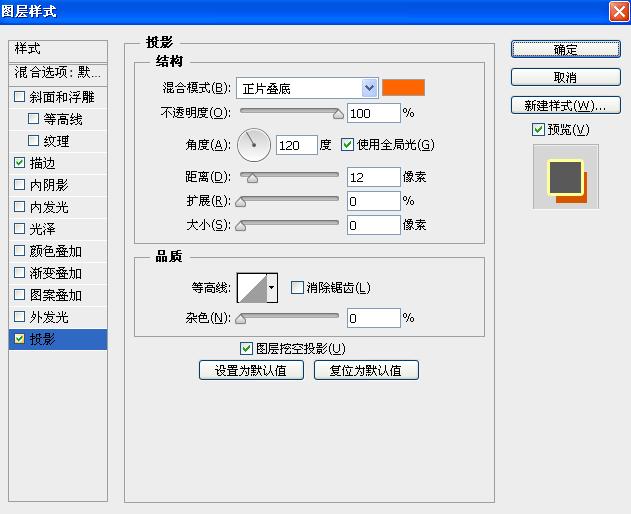Check the 外发光 box
Image resolution: width=631 pixels, height=514 pixels.
(x=19, y=317)
